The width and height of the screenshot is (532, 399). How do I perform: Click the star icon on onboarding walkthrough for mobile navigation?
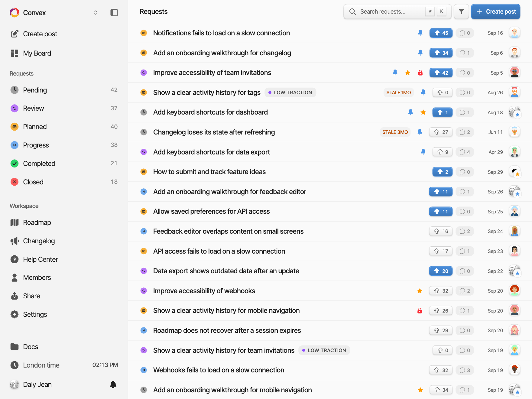420,390
